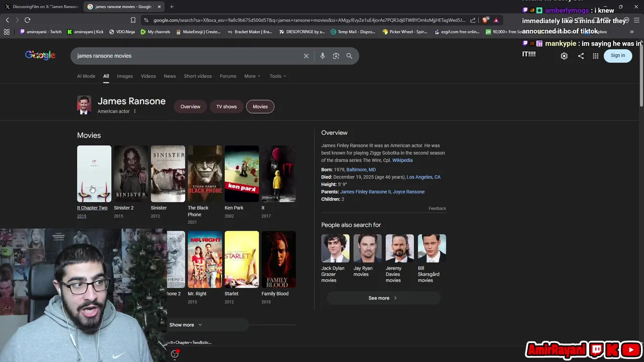Switch to the Short videos tab
This screenshot has width=644, height=362.
[198, 76]
